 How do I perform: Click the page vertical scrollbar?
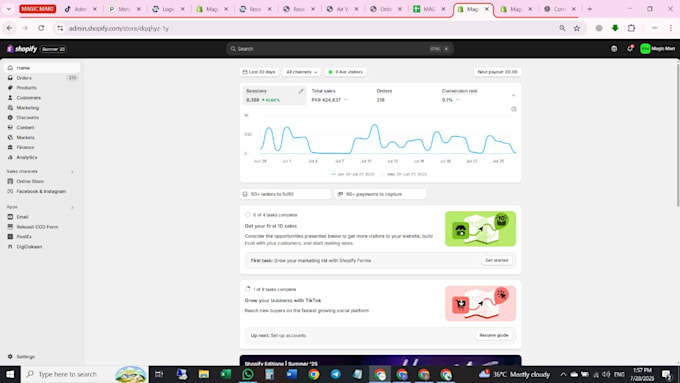(677, 134)
